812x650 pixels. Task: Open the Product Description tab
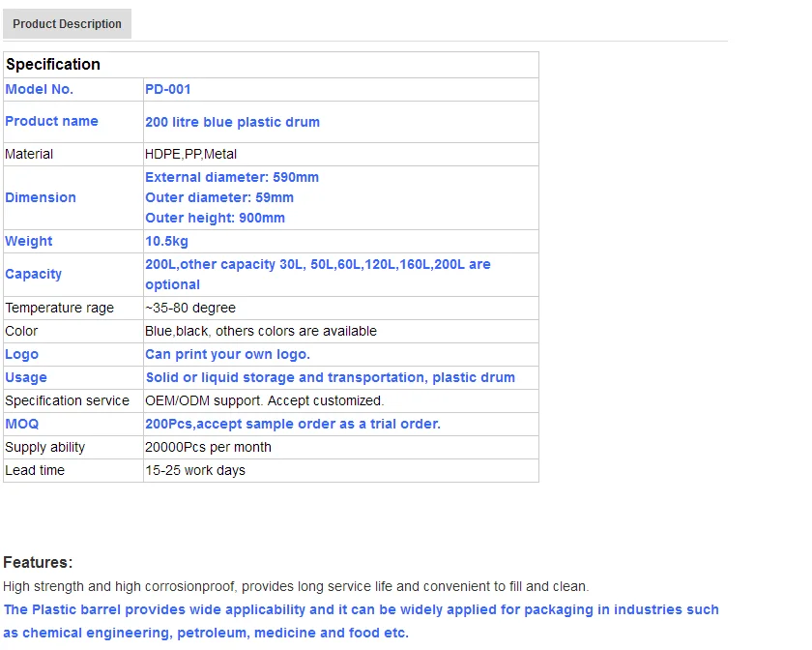(67, 24)
